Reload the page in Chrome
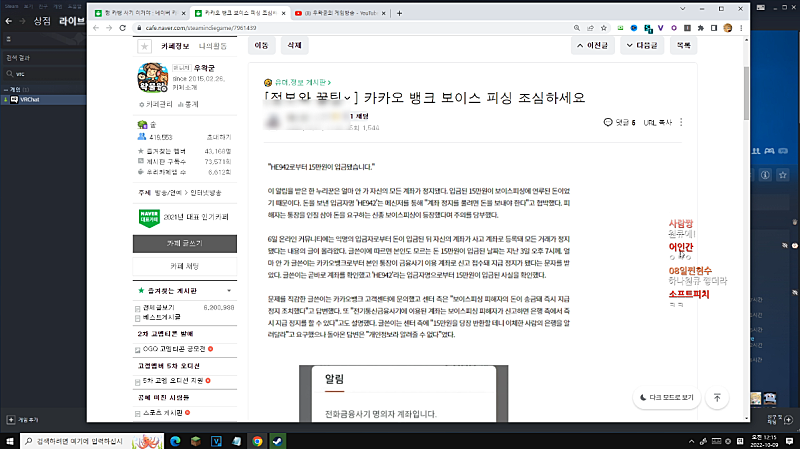This screenshot has height=449, width=800. tap(122, 28)
